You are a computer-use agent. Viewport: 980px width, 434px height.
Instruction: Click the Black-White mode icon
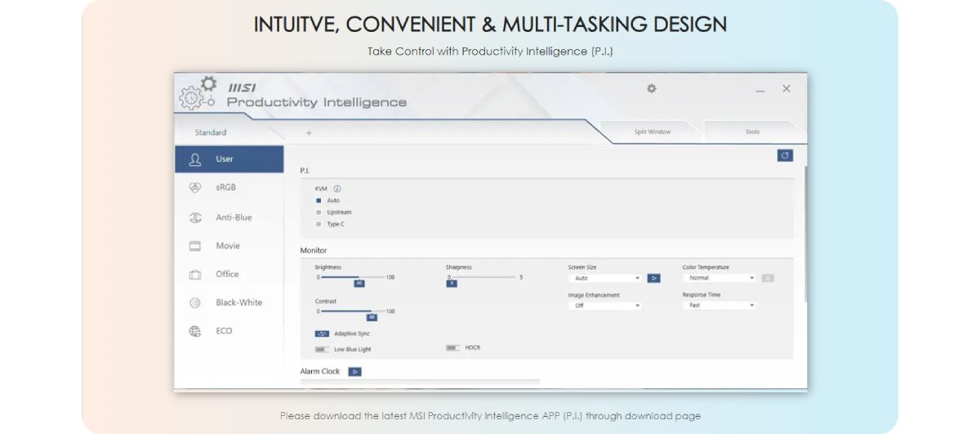(x=195, y=302)
